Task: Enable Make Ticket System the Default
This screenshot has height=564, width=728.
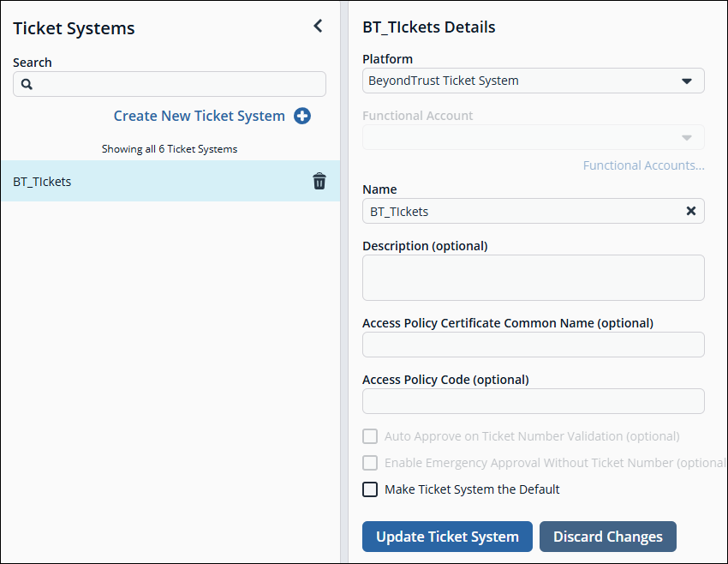Action: [x=370, y=489]
